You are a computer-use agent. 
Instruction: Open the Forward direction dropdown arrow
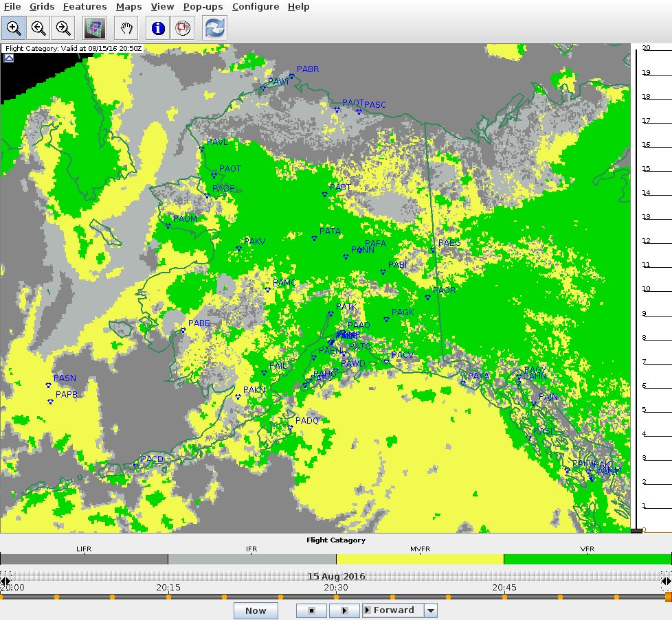coord(431,610)
